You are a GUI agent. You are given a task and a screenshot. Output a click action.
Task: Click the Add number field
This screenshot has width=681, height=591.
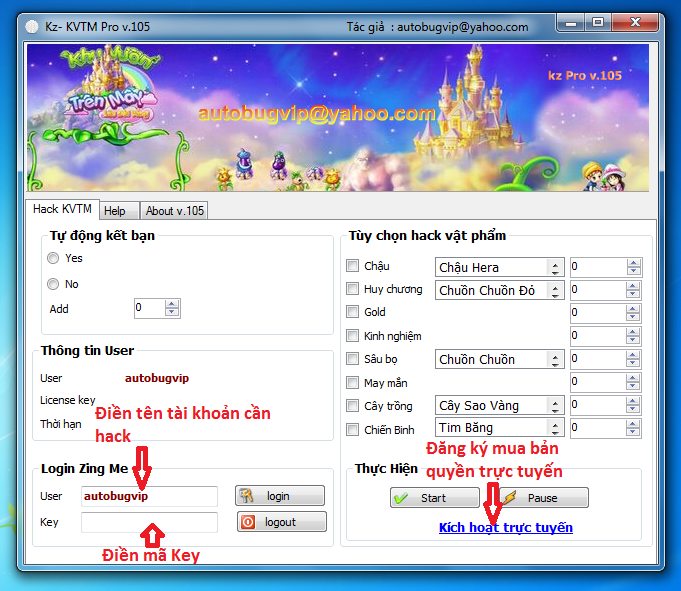point(149,308)
